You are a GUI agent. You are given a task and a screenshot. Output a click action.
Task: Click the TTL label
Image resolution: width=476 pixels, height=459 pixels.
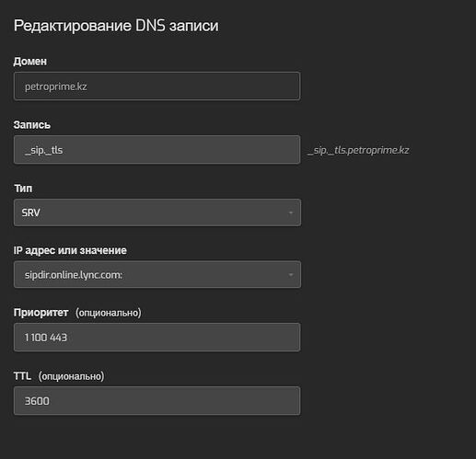pos(22,376)
